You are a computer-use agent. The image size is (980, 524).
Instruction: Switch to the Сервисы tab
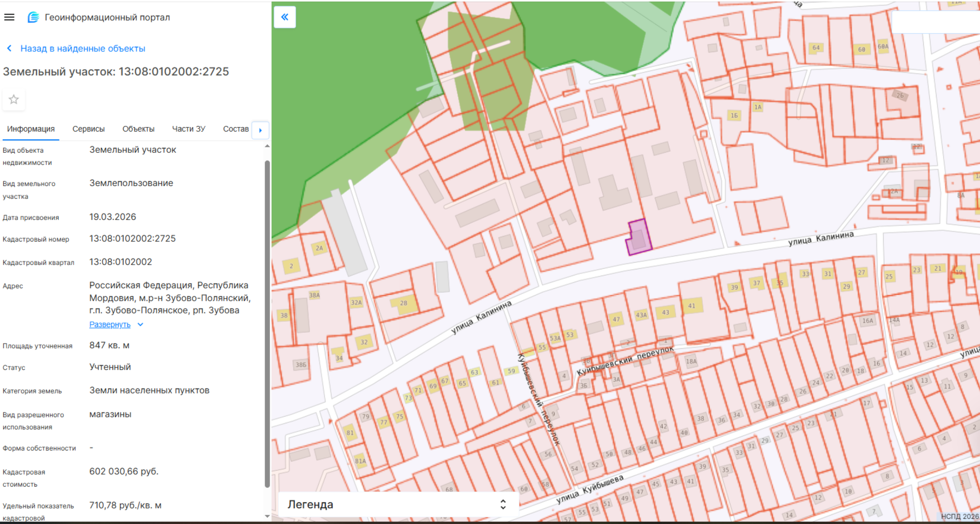[x=88, y=129]
